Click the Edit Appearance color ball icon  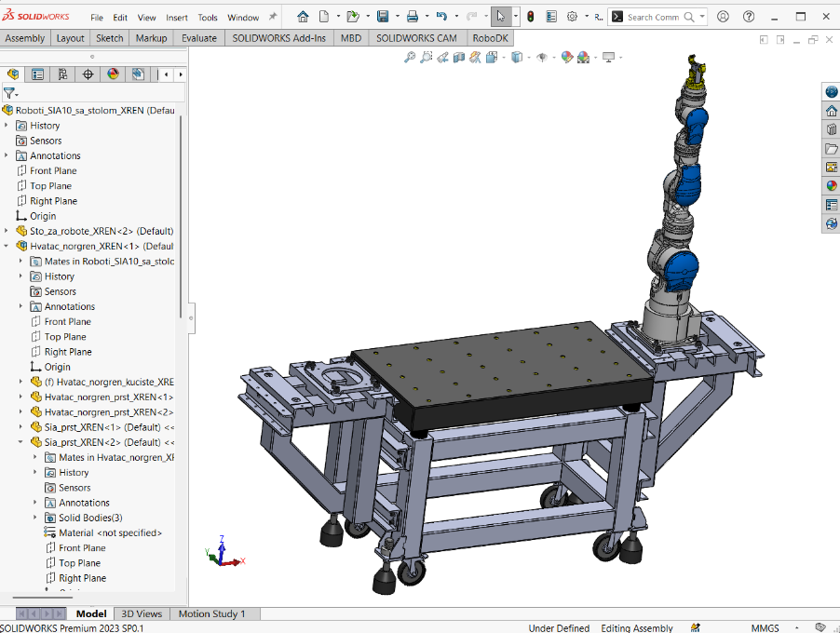tap(567, 58)
